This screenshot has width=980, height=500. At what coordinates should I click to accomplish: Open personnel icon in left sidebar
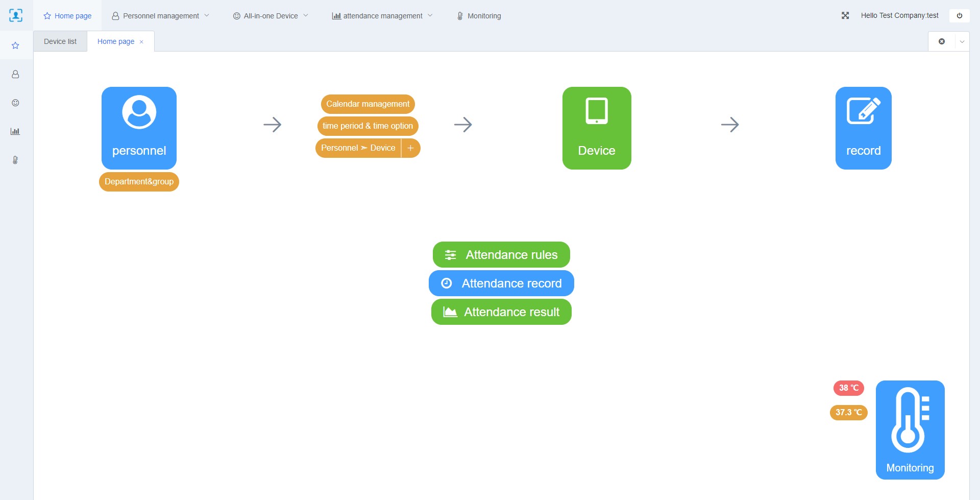click(15, 75)
